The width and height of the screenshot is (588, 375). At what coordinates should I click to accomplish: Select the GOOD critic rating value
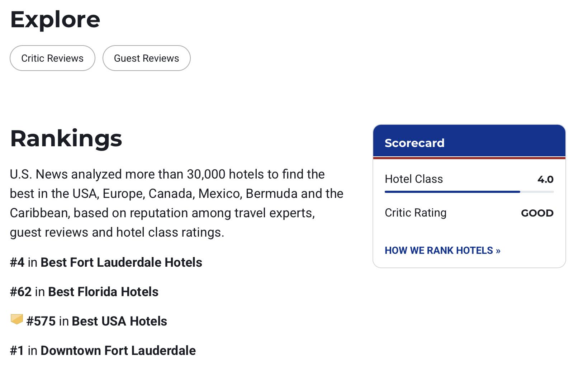pos(537,213)
